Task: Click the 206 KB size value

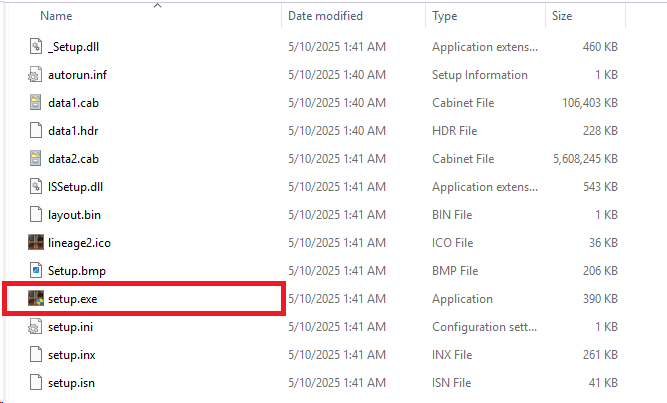Action: (600, 271)
